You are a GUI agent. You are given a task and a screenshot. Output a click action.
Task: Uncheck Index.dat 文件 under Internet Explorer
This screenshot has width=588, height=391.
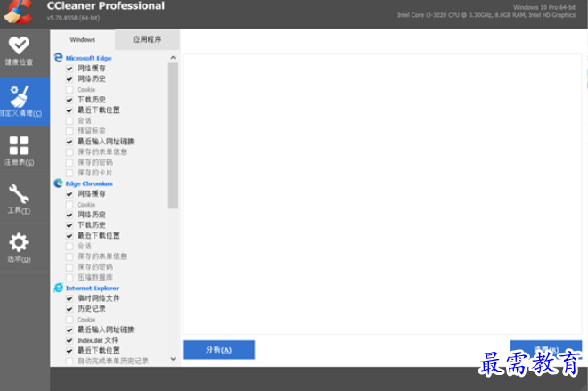(x=69, y=341)
